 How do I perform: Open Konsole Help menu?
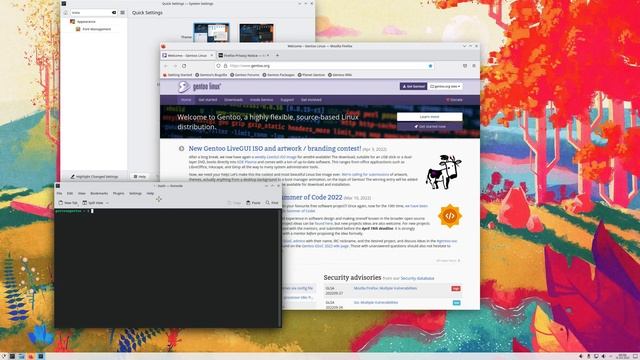click(150, 193)
